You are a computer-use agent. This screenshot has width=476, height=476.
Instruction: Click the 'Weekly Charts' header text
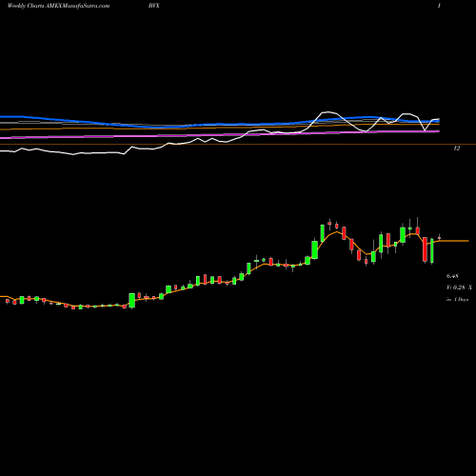click(x=25, y=6)
